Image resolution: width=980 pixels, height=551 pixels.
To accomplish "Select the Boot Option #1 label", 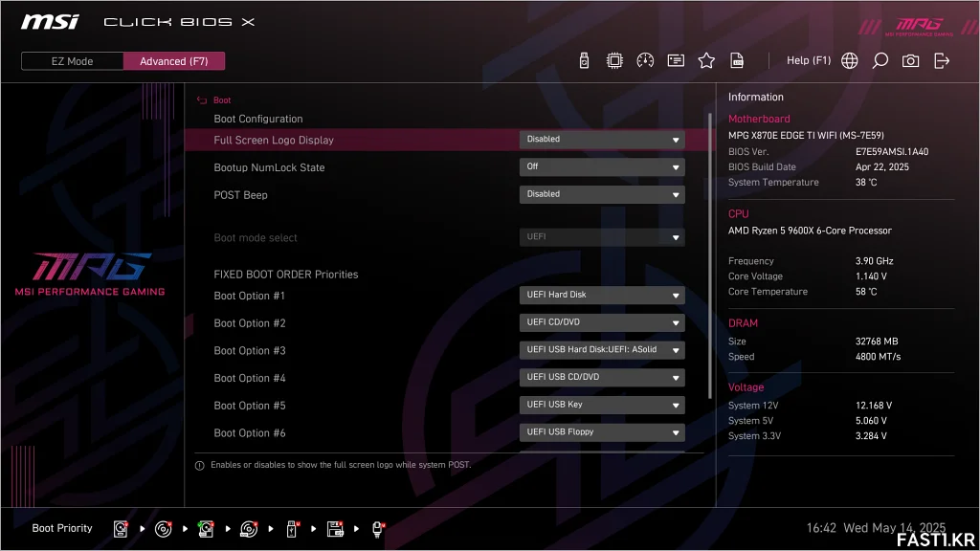I will click(x=250, y=296).
